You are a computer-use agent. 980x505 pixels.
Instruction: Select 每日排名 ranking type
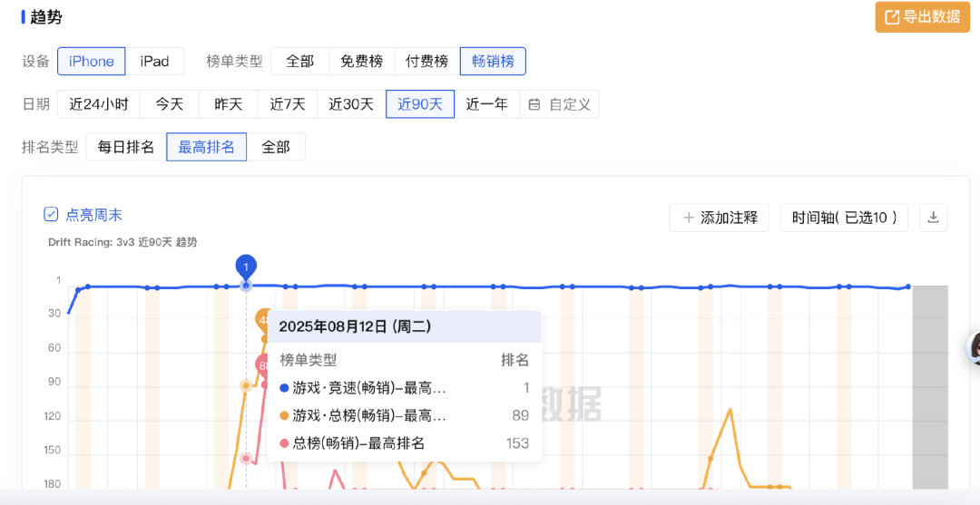(x=126, y=147)
